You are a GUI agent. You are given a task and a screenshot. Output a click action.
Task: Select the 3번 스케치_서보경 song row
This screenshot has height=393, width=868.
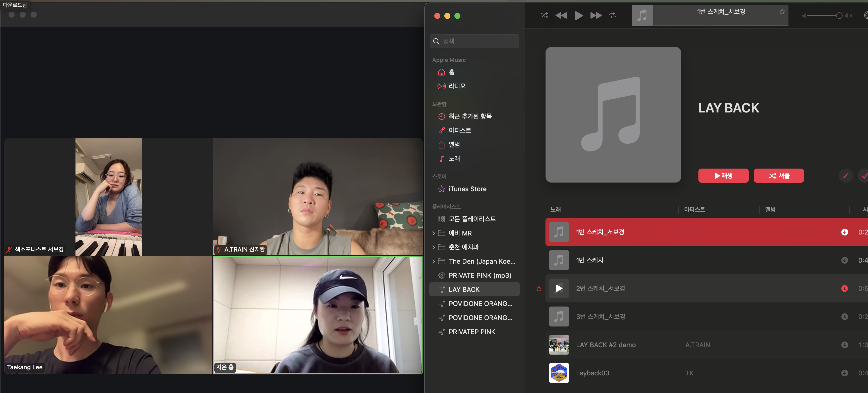tap(706, 317)
